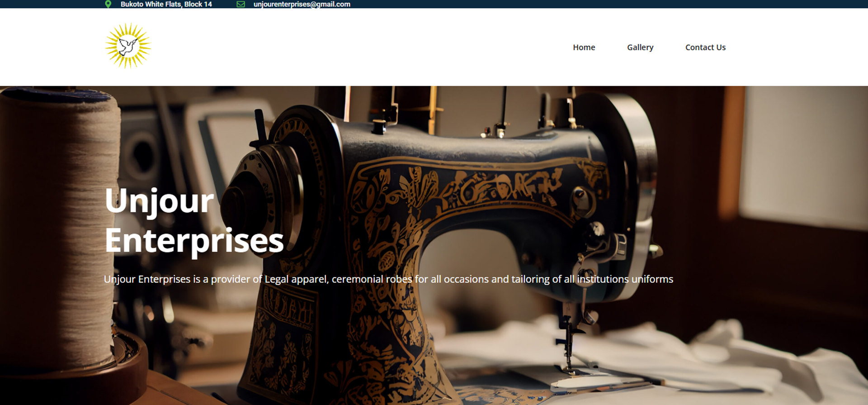Open the sunburst dove logo
868x405 pixels.
click(128, 46)
